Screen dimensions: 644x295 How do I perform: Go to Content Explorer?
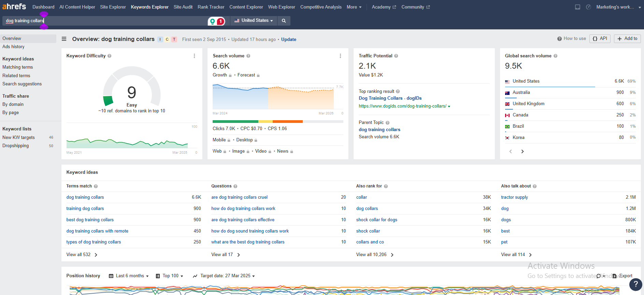(x=246, y=7)
